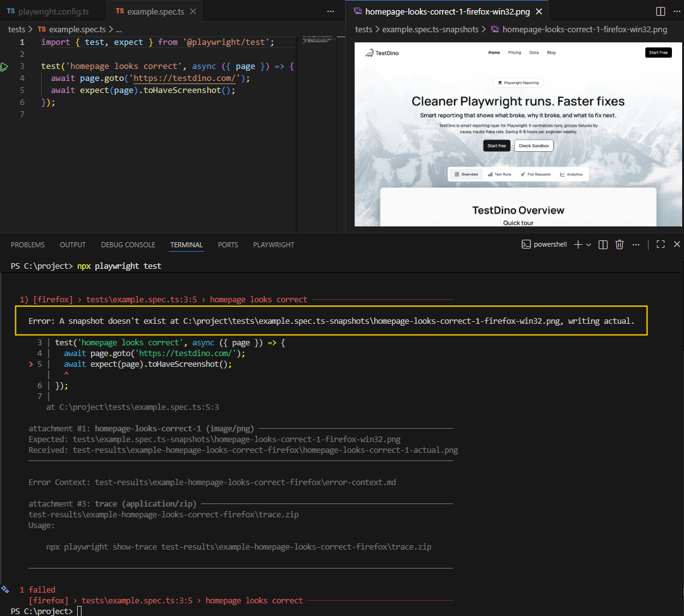Expand the 'tests' breadcrumb in example.spec.ts
The width and height of the screenshot is (684, 616).
coord(16,29)
